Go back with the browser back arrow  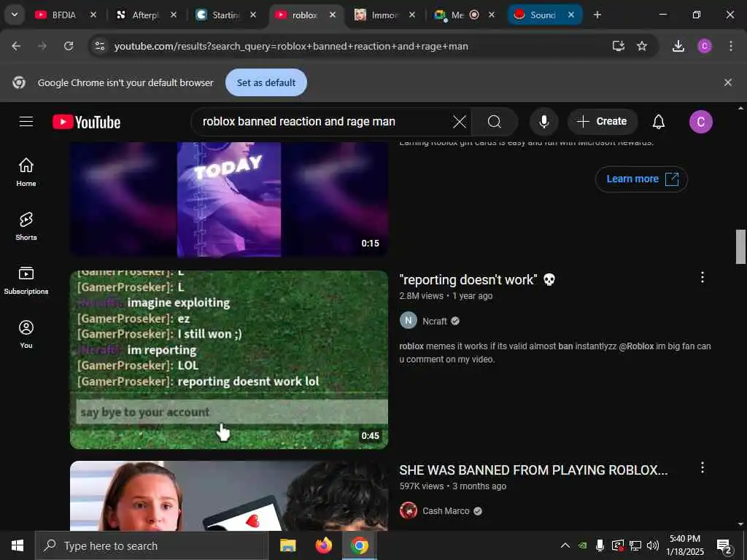coord(16,46)
